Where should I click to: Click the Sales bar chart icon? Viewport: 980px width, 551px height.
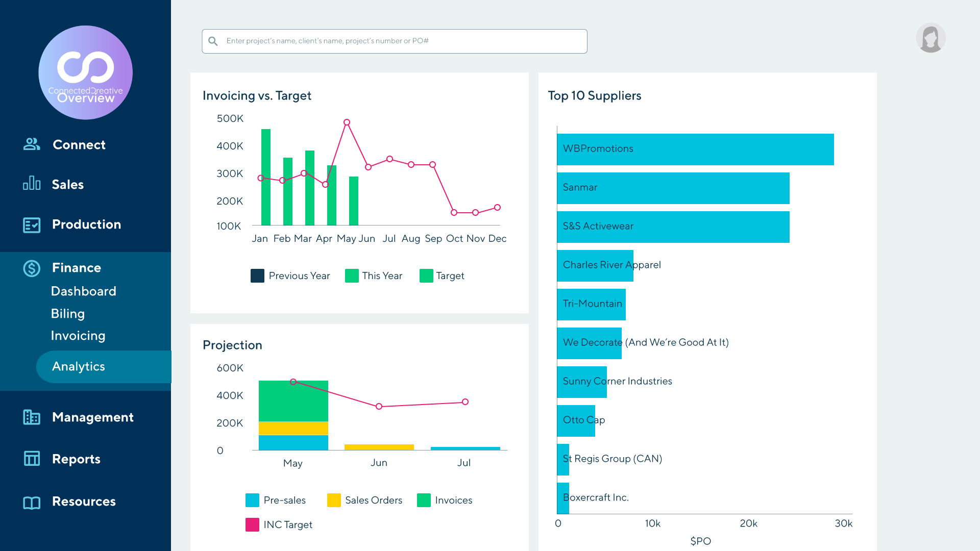(32, 183)
